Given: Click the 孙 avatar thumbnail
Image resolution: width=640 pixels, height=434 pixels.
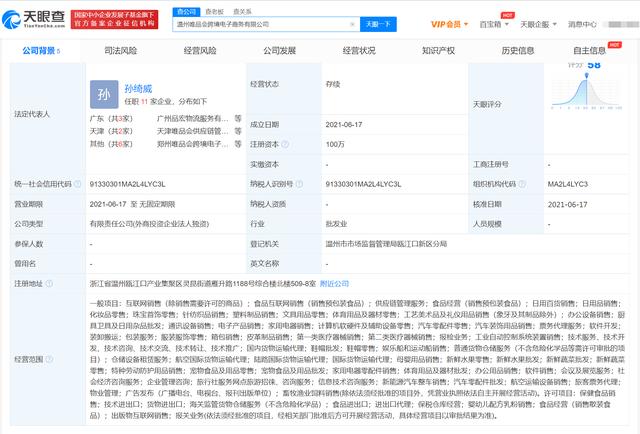Looking at the screenshot, I should click(104, 94).
